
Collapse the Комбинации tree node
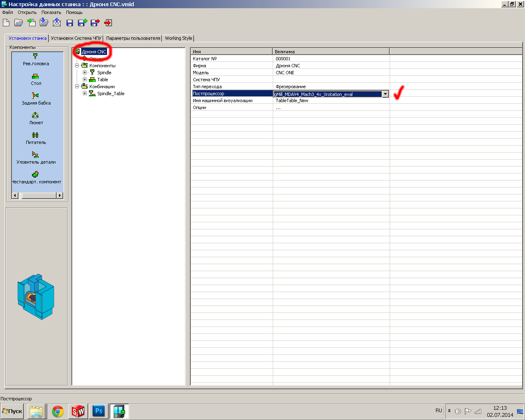tap(77, 87)
